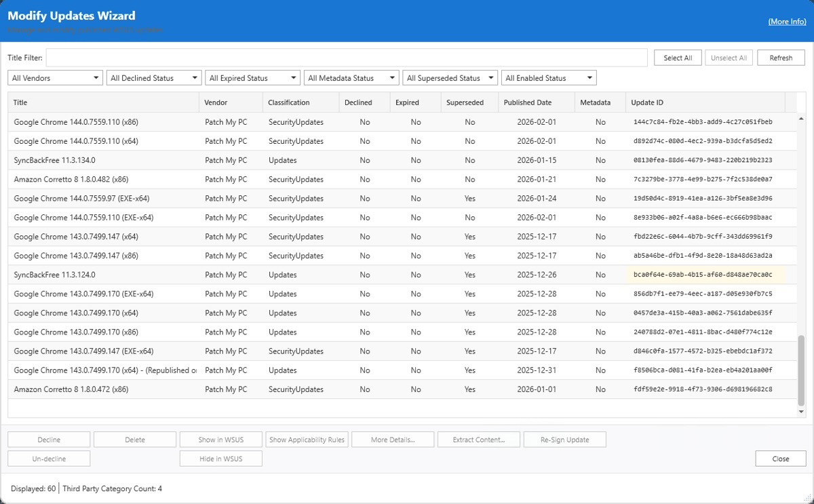Click into the Title Filter text box

[x=346, y=58]
